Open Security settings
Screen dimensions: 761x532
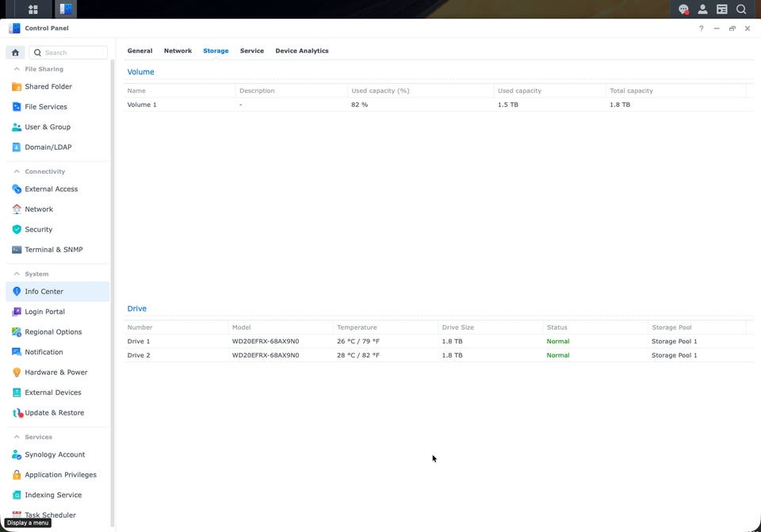click(x=57, y=229)
